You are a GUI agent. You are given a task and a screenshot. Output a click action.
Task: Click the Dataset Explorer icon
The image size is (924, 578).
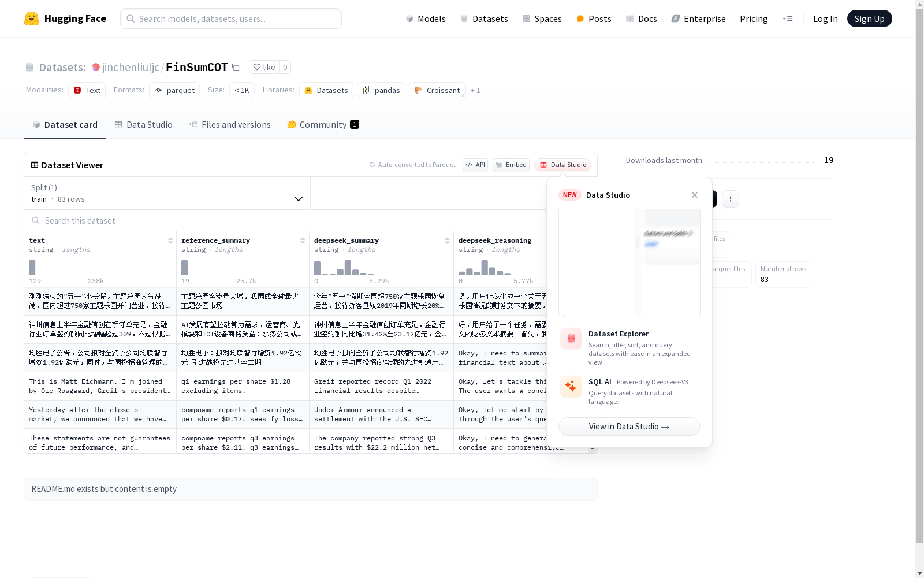tap(571, 339)
